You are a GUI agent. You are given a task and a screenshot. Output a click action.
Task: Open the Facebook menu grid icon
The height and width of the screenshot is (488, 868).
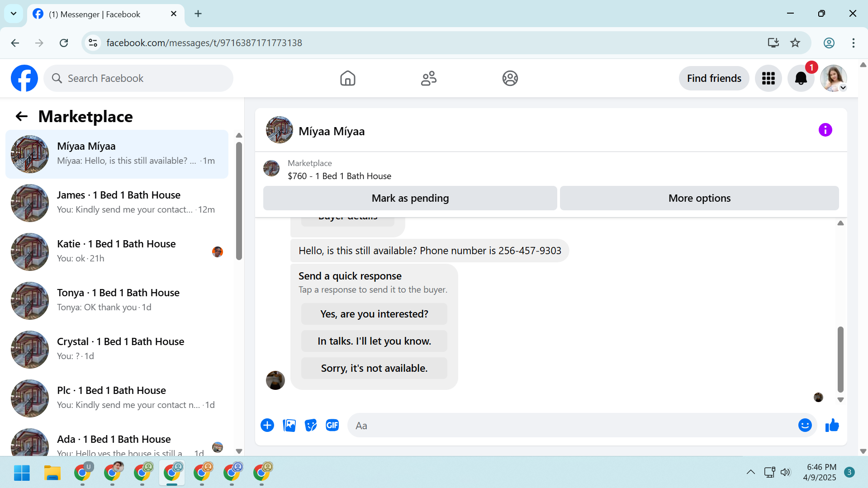coord(768,78)
